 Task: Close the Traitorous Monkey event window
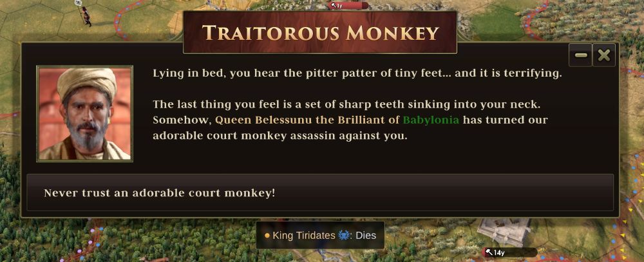click(x=604, y=55)
